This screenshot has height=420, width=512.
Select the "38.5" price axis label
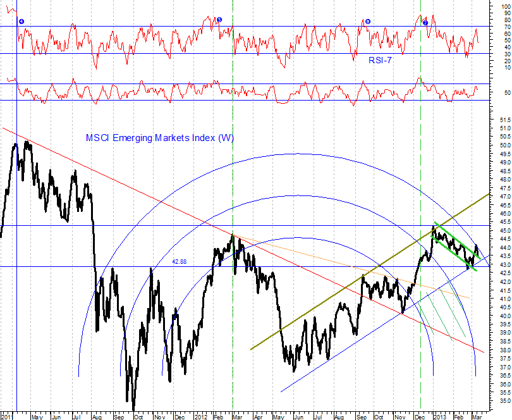(505, 341)
